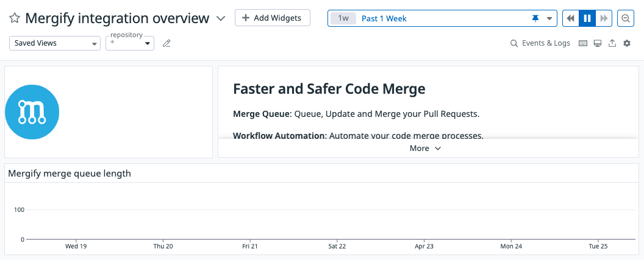Expand time range options caret
644x260 pixels.
549,18
